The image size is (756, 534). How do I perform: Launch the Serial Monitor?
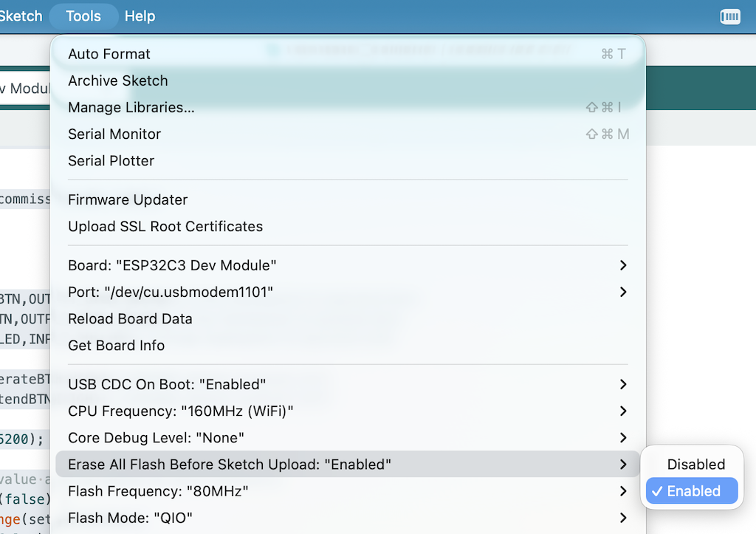tap(114, 134)
